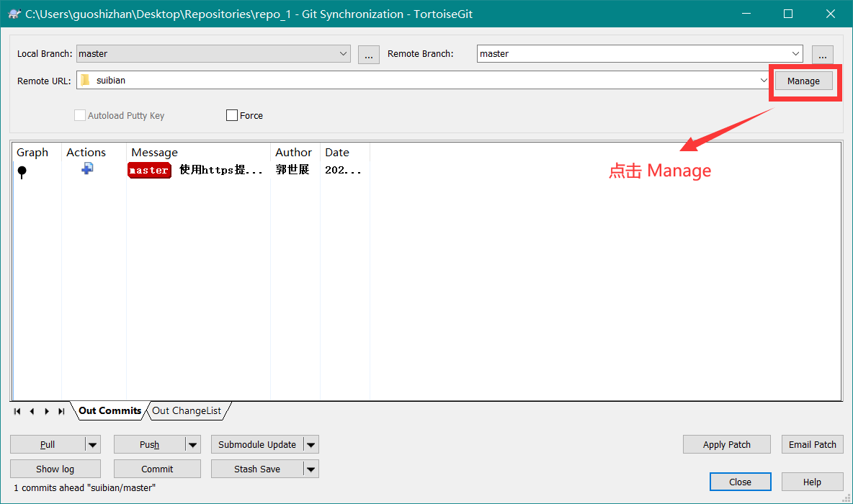
Task: Click the Manage button
Action: pyautogui.click(x=803, y=81)
